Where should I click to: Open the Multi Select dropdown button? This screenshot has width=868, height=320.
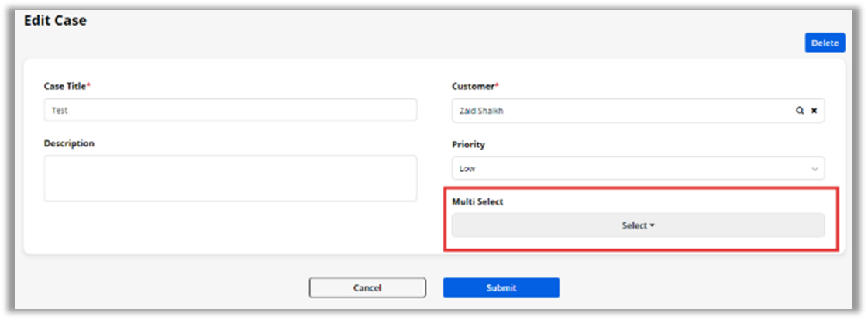click(x=638, y=225)
